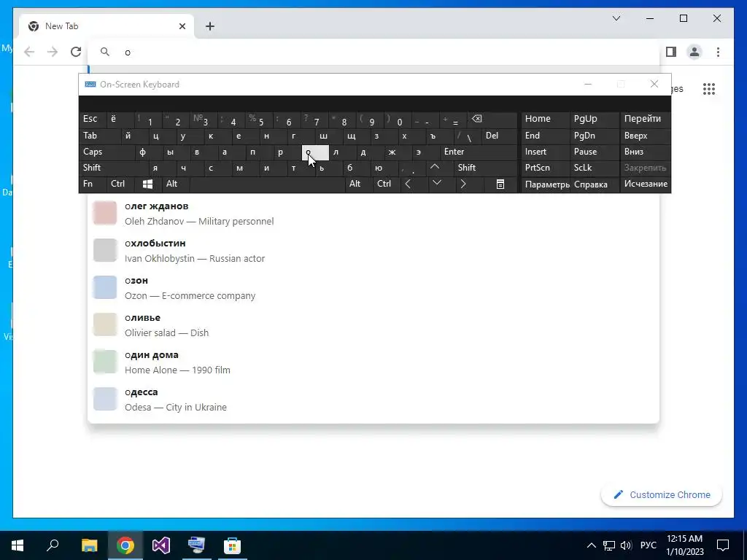Viewport: 747px width, 560px height.
Task: Toggle left Ctrl key on keyboard
Action: coord(120,184)
